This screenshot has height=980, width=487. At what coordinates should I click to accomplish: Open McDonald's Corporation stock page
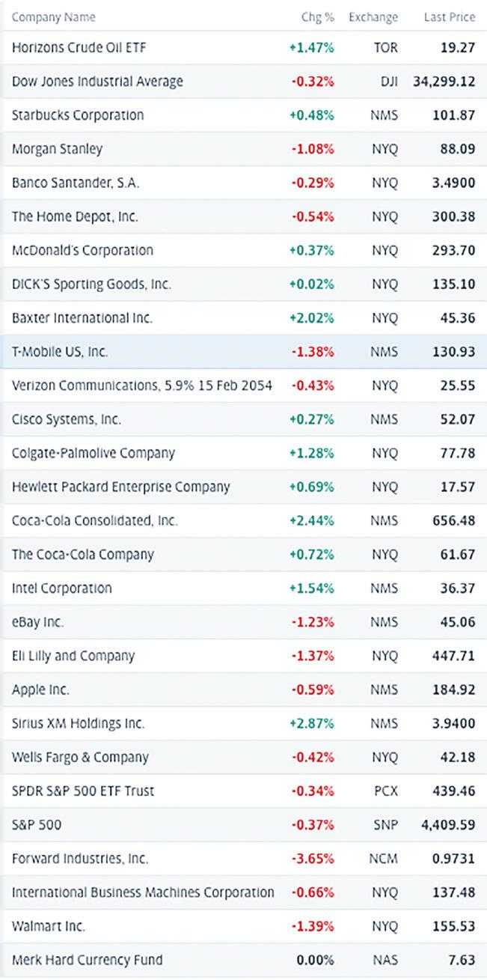point(82,250)
